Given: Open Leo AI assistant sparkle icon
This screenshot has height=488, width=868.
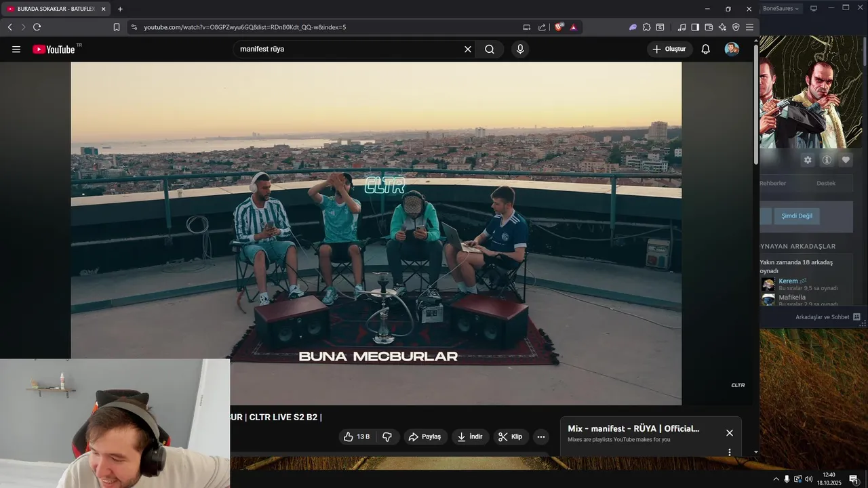Looking at the screenshot, I should (x=722, y=27).
